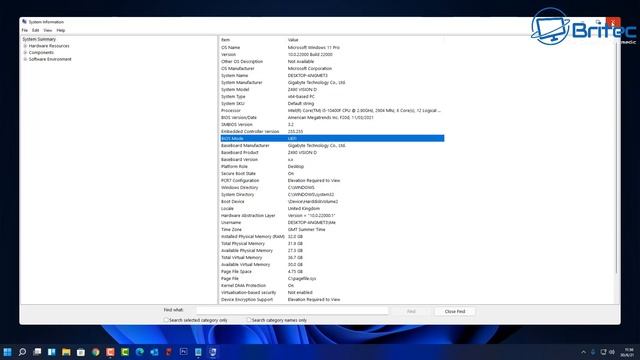This screenshot has height=360, width=640.
Task: Open the Help menu
Action: point(61,30)
